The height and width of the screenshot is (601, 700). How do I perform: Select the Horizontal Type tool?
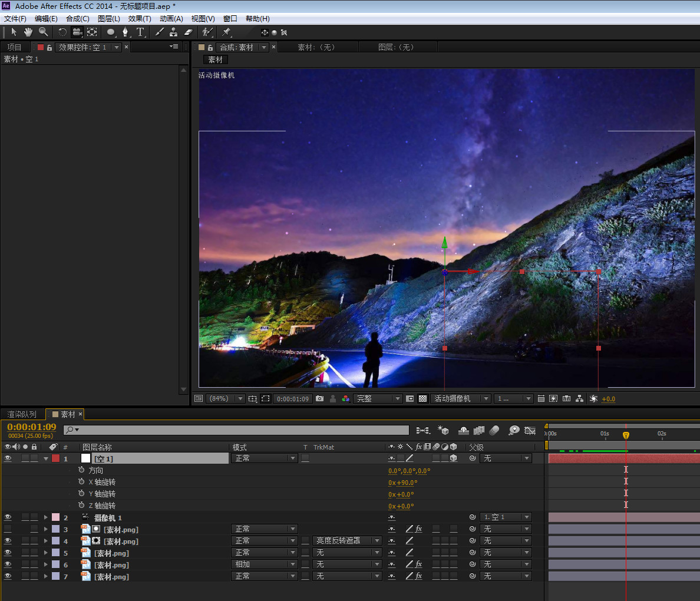140,32
